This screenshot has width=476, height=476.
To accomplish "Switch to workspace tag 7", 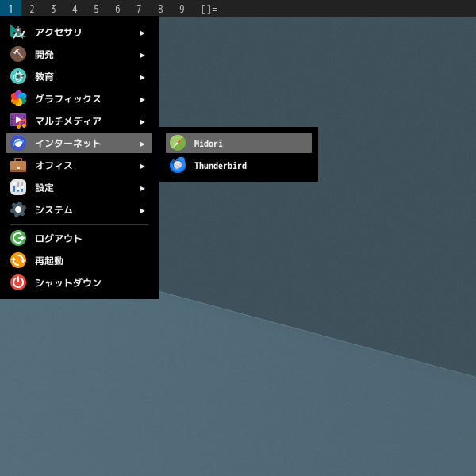I will point(139,9).
